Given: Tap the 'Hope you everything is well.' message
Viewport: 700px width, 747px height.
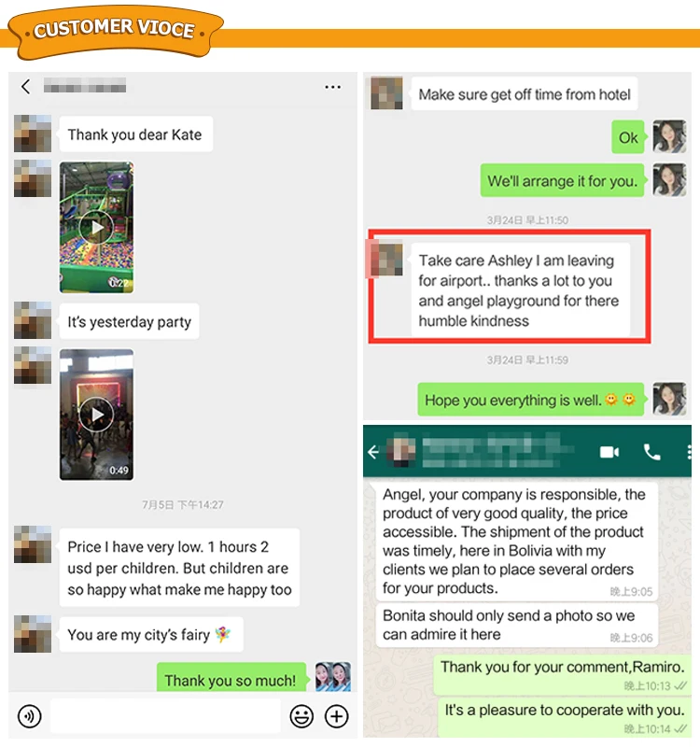Looking at the screenshot, I should coord(530,400).
